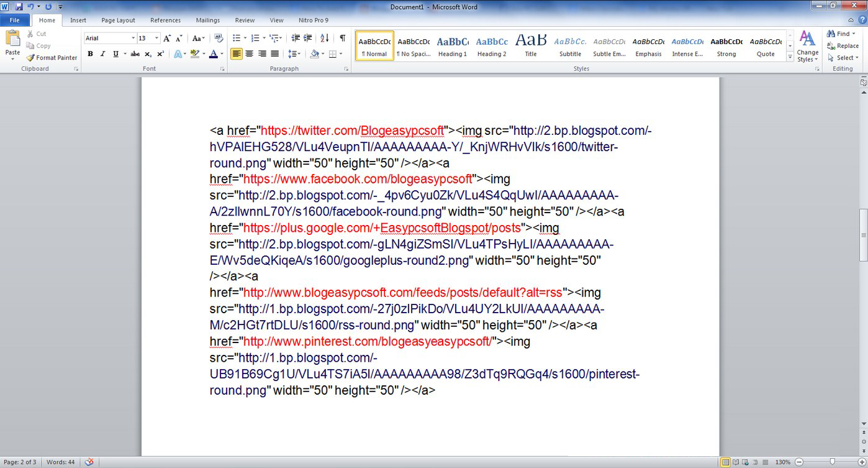Image resolution: width=868 pixels, height=468 pixels.
Task: Toggle Underline formatting
Action: 115,54
